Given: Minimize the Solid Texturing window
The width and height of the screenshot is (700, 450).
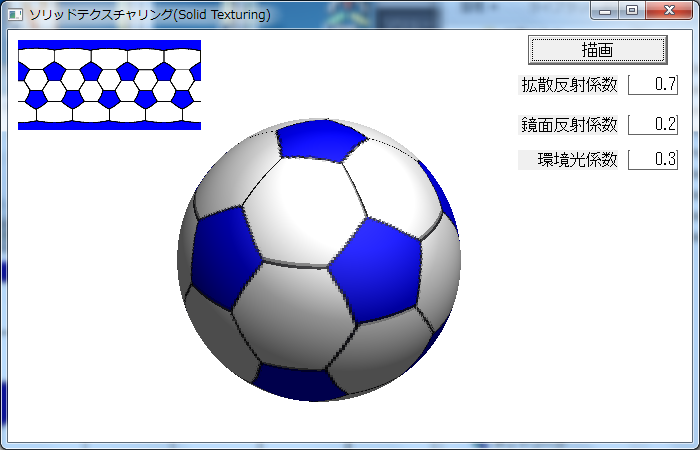Looking at the screenshot, I should [x=605, y=11].
